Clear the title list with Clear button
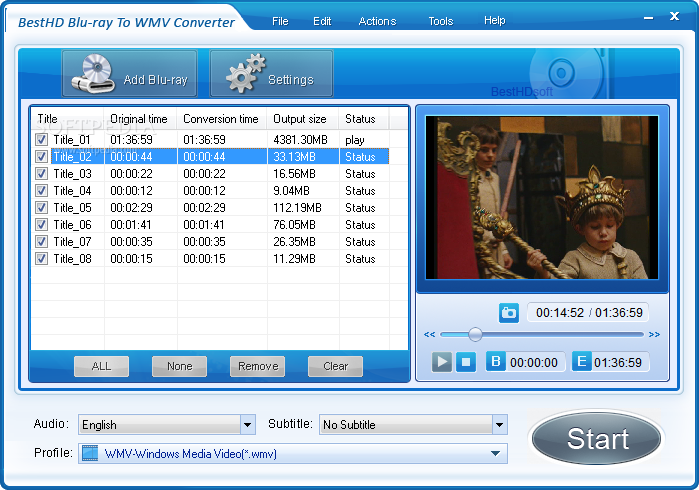 [335, 366]
